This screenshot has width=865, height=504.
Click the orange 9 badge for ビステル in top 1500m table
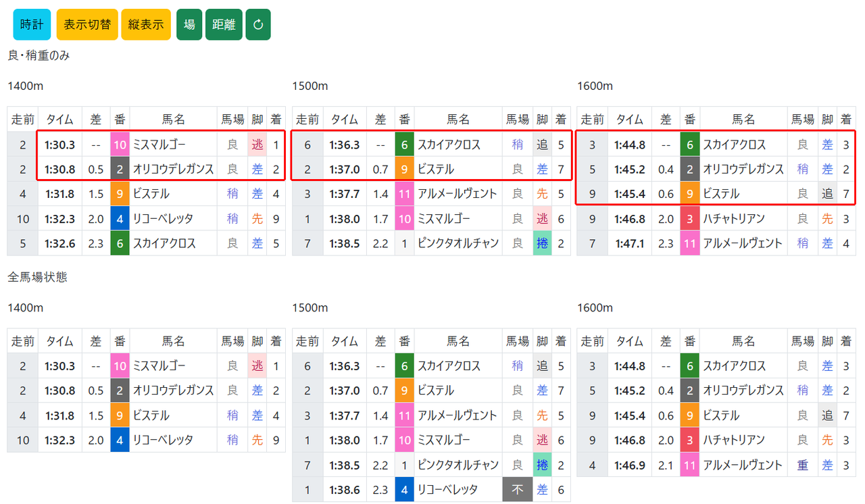click(404, 170)
